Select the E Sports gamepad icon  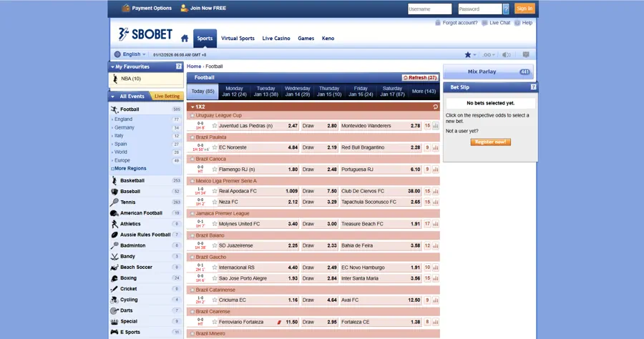click(x=114, y=332)
